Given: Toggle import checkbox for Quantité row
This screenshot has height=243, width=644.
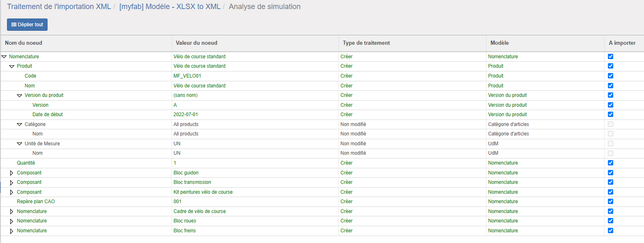Looking at the screenshot, I should tap(610, 163).
